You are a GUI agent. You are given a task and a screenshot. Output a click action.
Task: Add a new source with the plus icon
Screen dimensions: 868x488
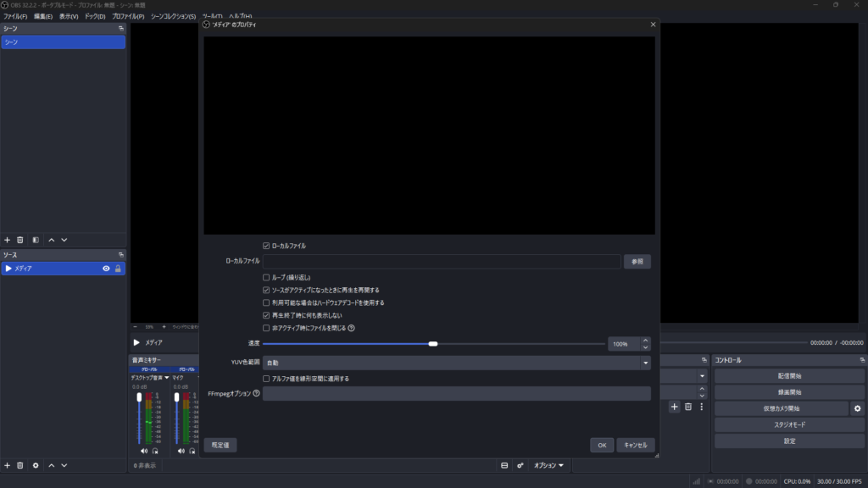[x=7, y=465]
